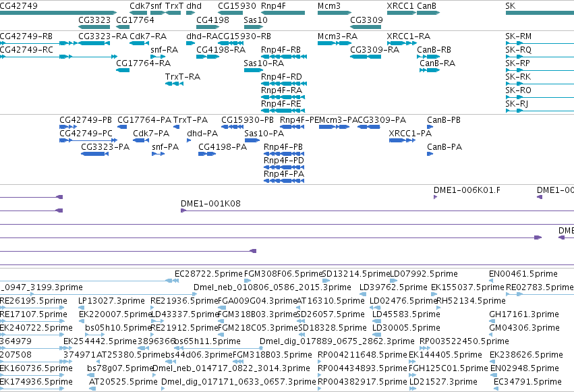Select EST RP003522450.5prime
Screen dimensions: 574x392
pos(464,341)
